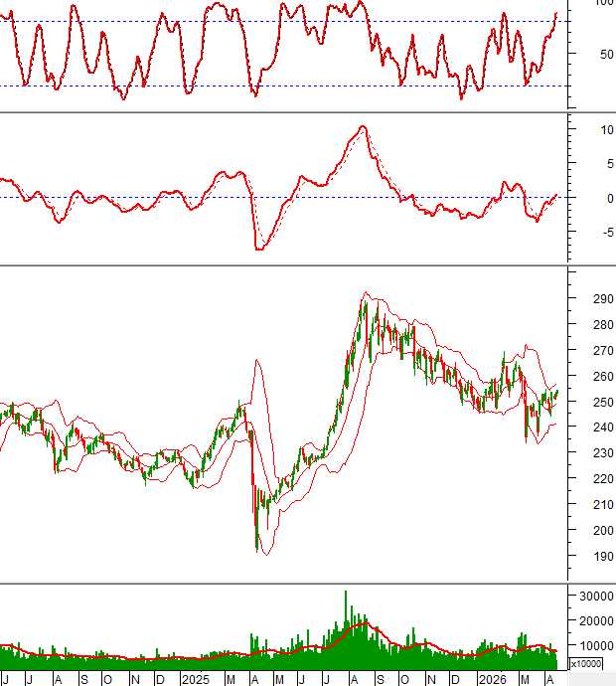The width and height of the screenshot is (616, 686).
Task: Click the 2026 year label on time axis
Action: pyautogui.click(x=491, y=679)
